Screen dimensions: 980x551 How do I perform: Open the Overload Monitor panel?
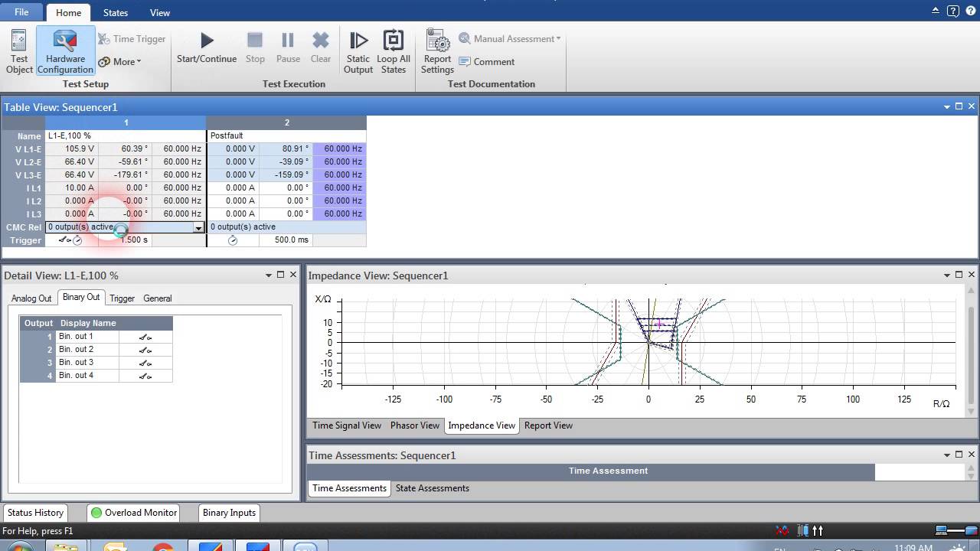pyautogui.click(x=133, y=513)
